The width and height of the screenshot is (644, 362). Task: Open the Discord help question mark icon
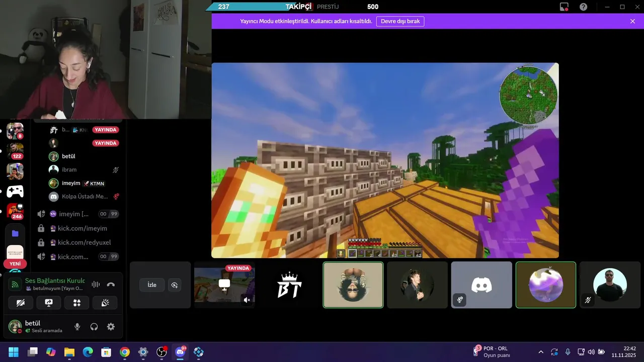click(x=583, y=7)
